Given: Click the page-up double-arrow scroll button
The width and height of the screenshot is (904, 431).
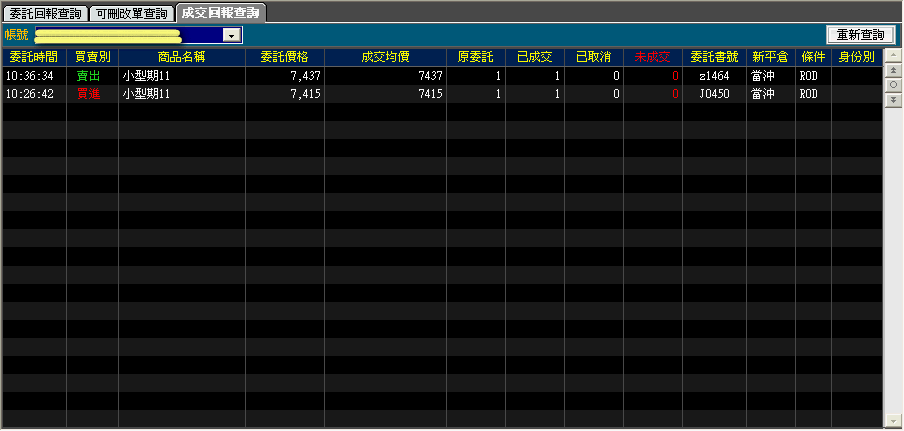Looking at the screenshot, I should tap(893, 70).
